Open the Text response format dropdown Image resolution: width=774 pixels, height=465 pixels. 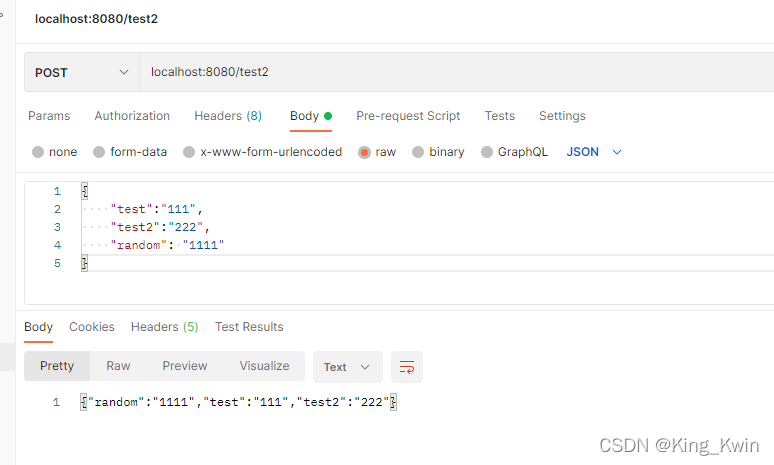tap(348, 367)
